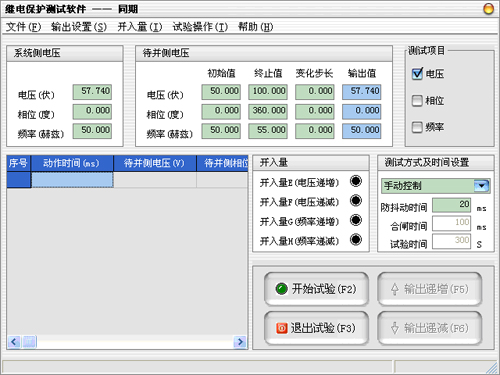
Task: Click system side 相位 field 0.000
Action: pyautogui.click(x=92, y=111)
